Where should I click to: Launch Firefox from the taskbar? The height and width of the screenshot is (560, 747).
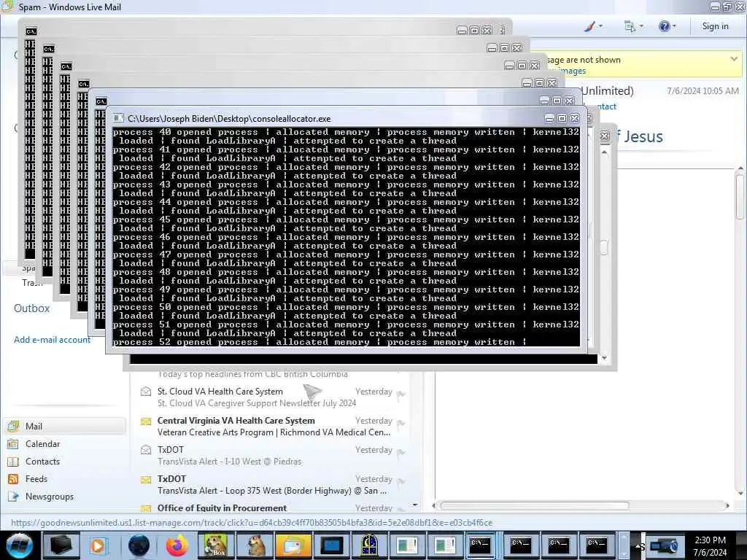click(177, 545)
